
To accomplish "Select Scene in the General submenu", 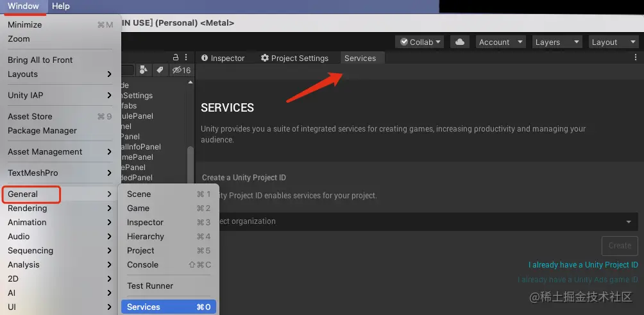I will pyautogui.click(x=169, y=194).
